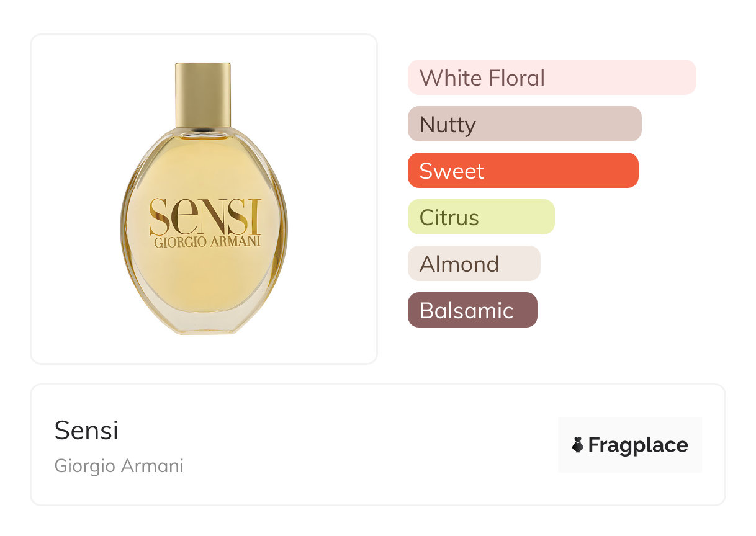Click the word ARMANI on the bottle
This screenshot has width=756, height=536.
(x=236, y=242)
